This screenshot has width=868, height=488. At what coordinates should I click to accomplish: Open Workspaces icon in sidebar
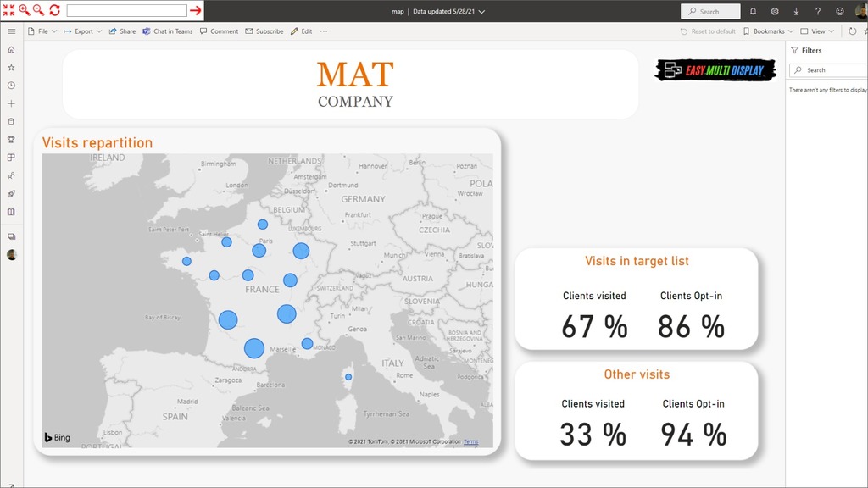(11, 236)
